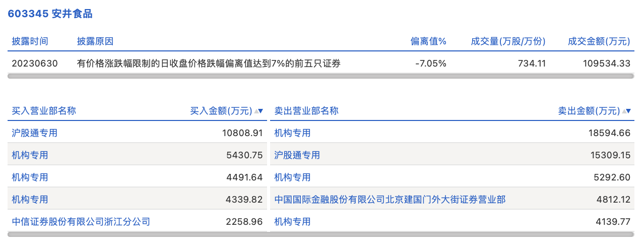Click the horizontal scrollbar under the disclosure table
This screenshot has width=644, height=247.
click(x=320, y=76)
